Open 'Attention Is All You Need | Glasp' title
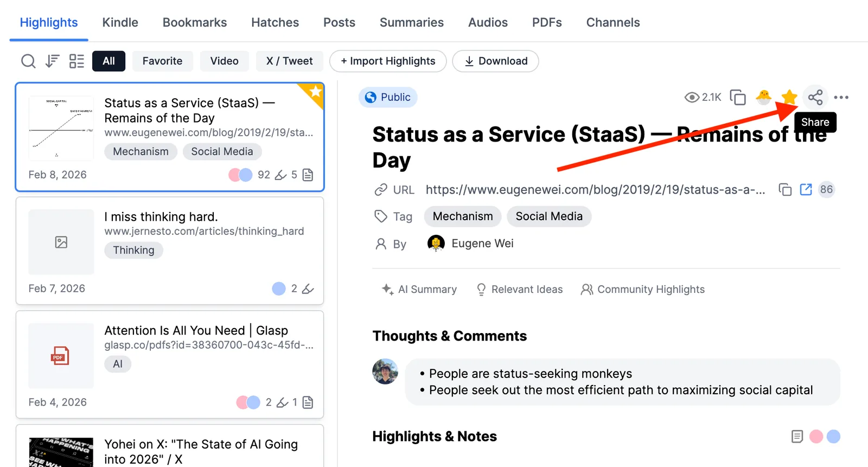The height and width of the screenshot is (467, 868). pyautogui.click(x=196, y=331)
